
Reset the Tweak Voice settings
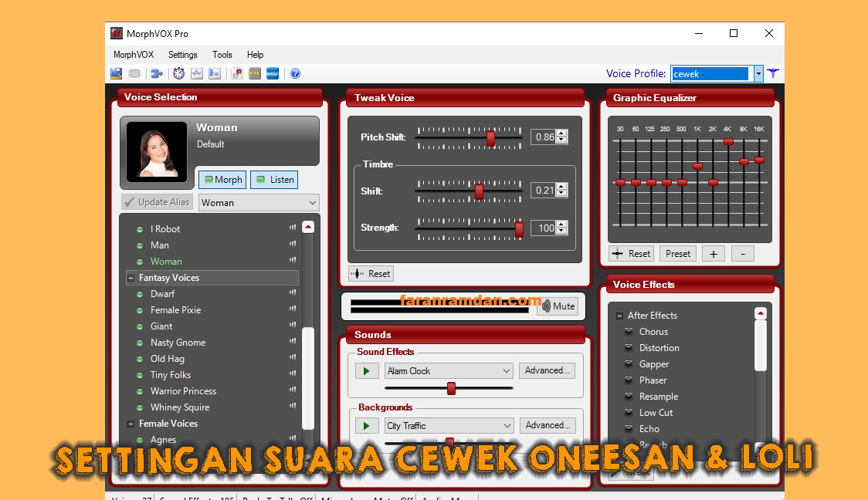(371, 274)
